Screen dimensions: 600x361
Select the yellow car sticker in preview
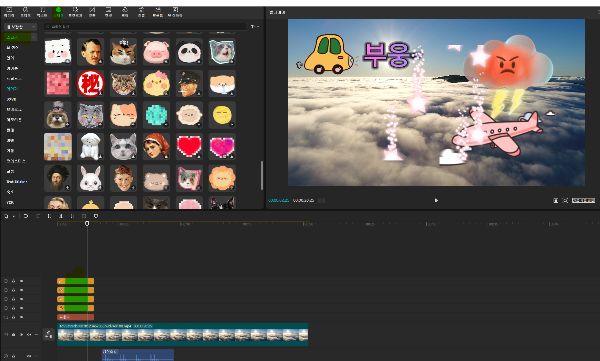click(328, 54)
